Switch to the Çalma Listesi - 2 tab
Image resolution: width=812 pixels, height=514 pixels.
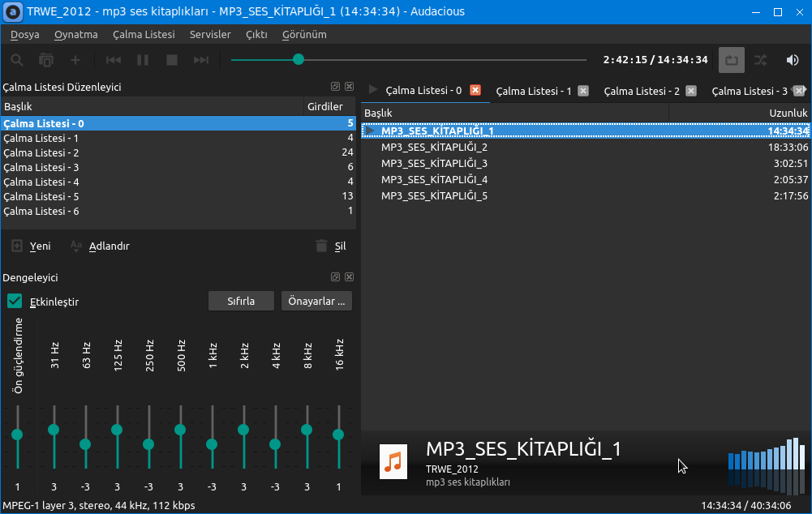[x=642, y=91]
